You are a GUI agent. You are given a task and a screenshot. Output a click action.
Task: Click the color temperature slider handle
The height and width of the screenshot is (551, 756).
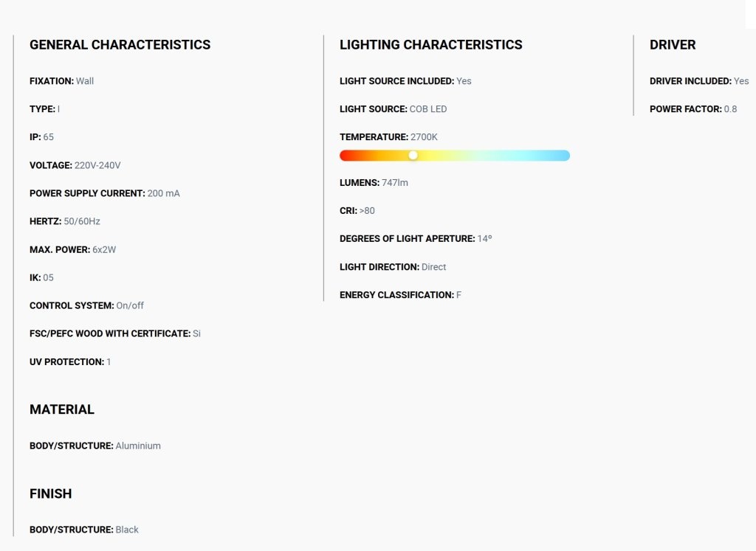click(x=413, y=155)
